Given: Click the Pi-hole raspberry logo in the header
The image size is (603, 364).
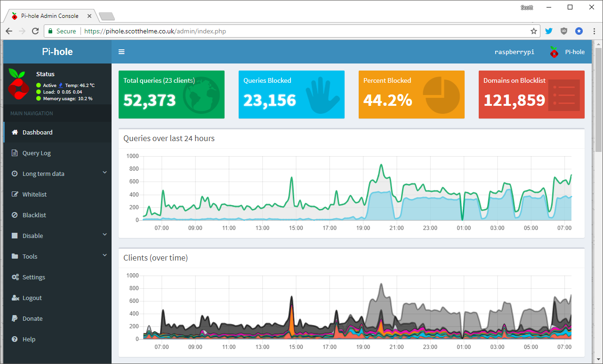Looking at the screenshot, I should [x=554, y=52].
